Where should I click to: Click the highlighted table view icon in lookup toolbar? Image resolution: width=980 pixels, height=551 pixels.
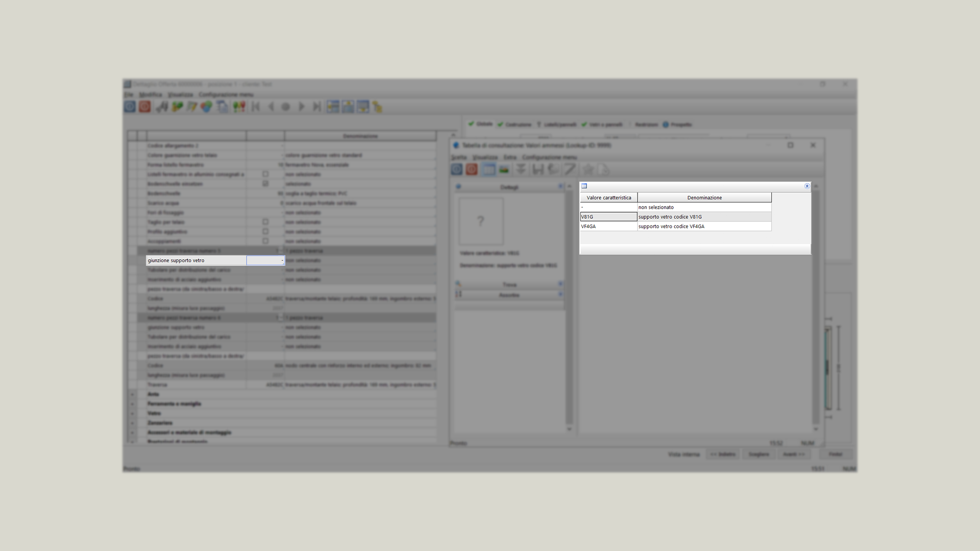tap(488, 169)
